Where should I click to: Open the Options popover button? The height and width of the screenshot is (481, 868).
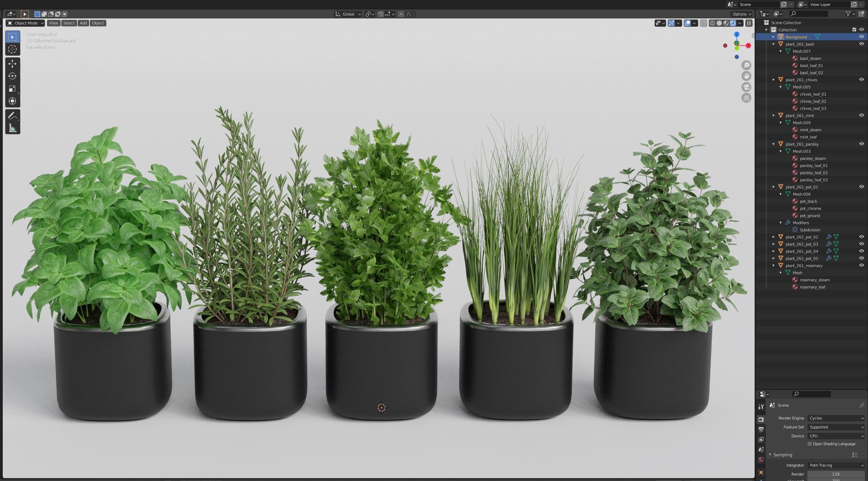coord(742,14)
